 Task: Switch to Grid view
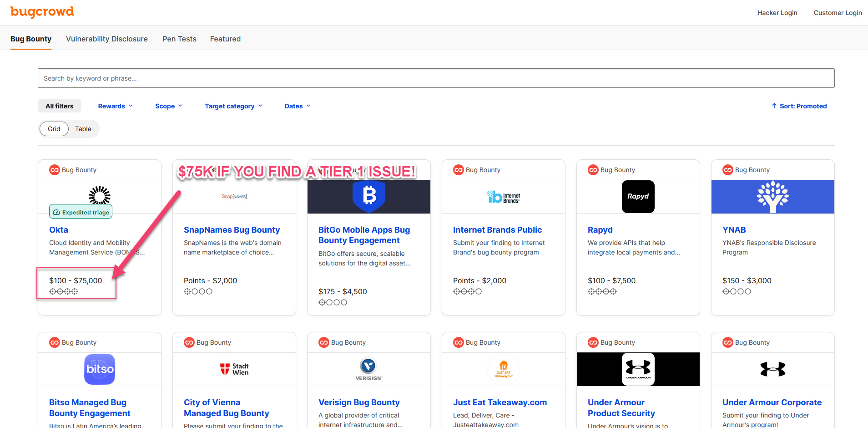(54, 129)
